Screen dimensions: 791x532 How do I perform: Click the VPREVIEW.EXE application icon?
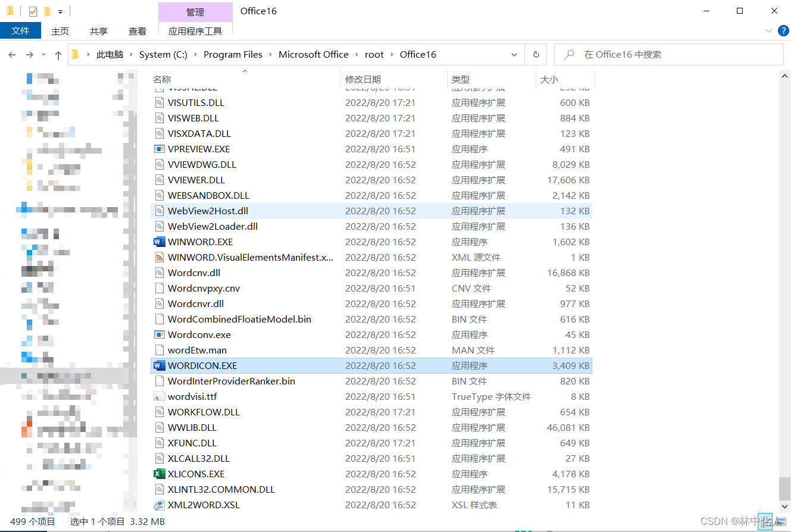pyautogui.click(x=159, y=149)
